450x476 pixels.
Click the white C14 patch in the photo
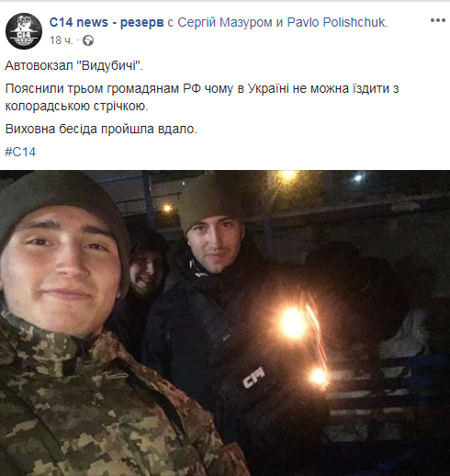point(253,378)
